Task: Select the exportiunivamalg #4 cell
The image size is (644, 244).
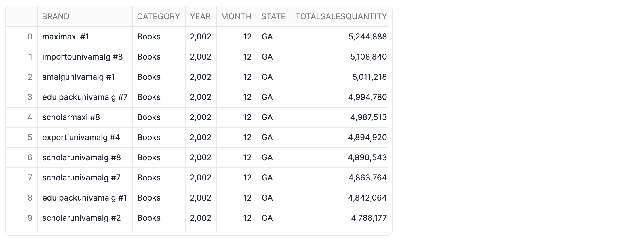Action: coord(81,137)
